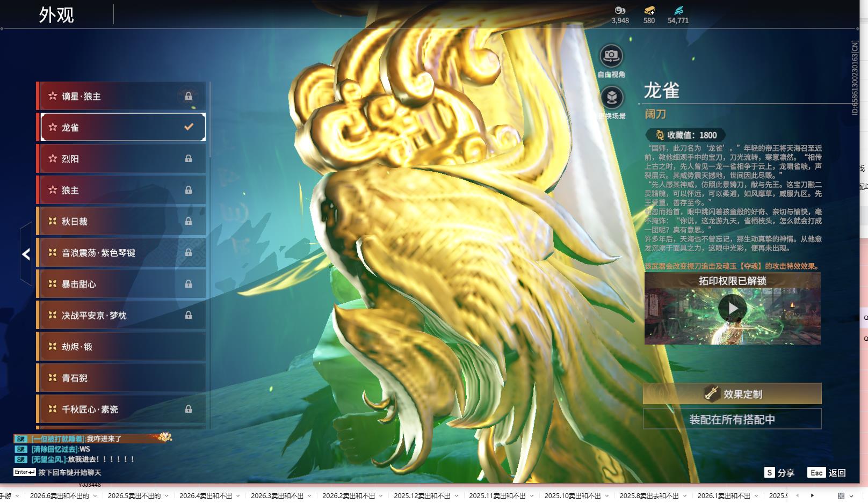Image resolution: width=868 pixels, height=504 pixels.
Task: Switch to 2025.8卖出去和不出 sheet tab
Action: tap(649, 496)
